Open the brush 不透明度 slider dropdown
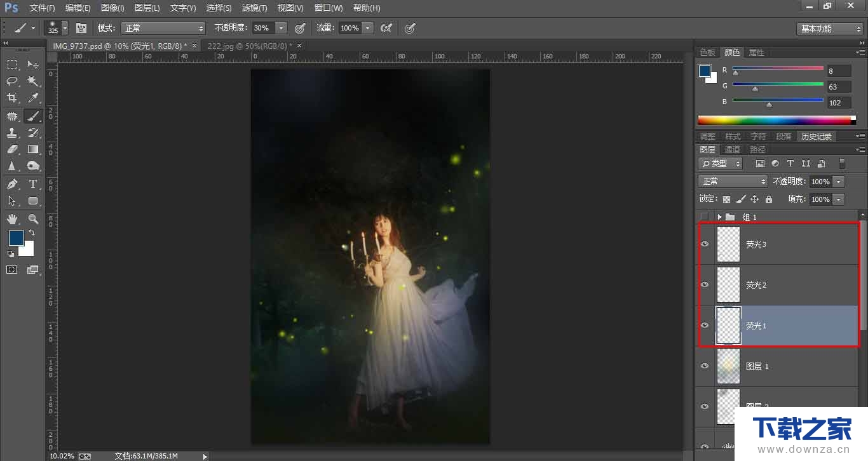 pyautogui.click(x=281, y=28)
